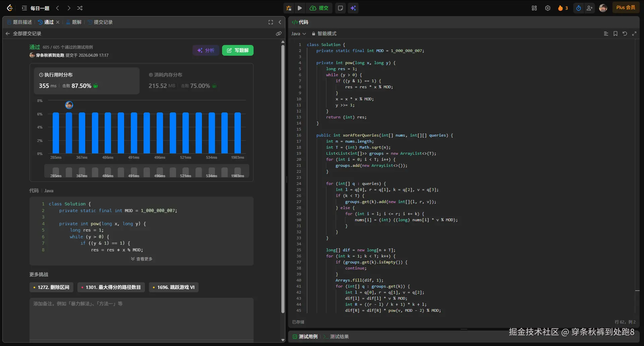
Task: Click the timer stopwatch icon
Action: tap(579, 8)
